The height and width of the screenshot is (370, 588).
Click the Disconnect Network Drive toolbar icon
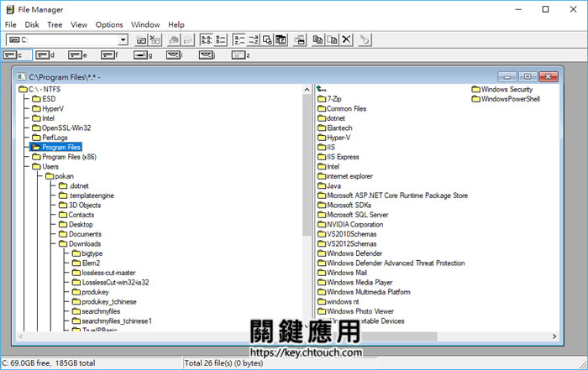tap(155, 39)
